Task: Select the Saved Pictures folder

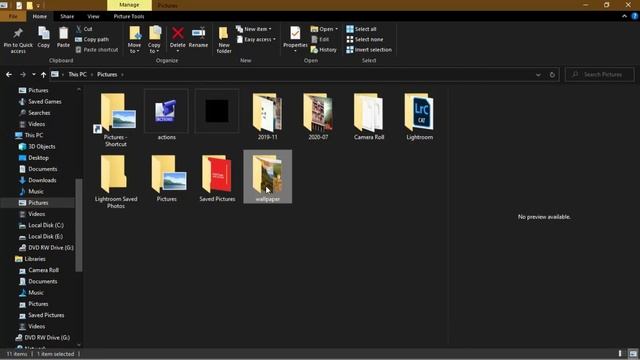Action: pyautogui.click(x=217, y=177)
